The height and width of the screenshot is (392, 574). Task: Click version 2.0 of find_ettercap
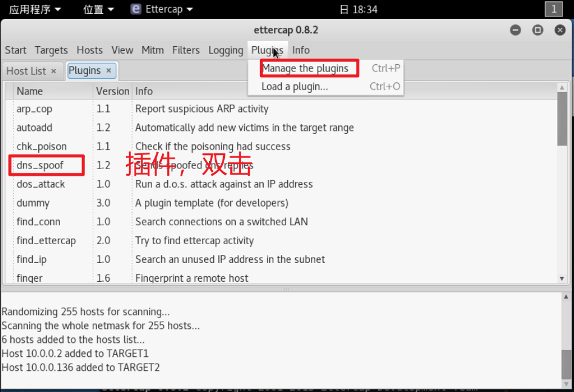pos(103,241)
